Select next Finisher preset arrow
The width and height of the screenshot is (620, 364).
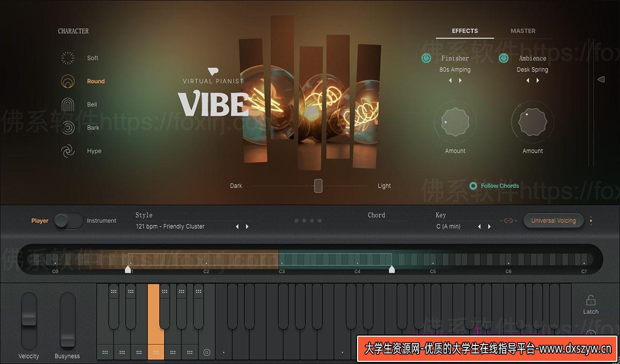[460, 81]
